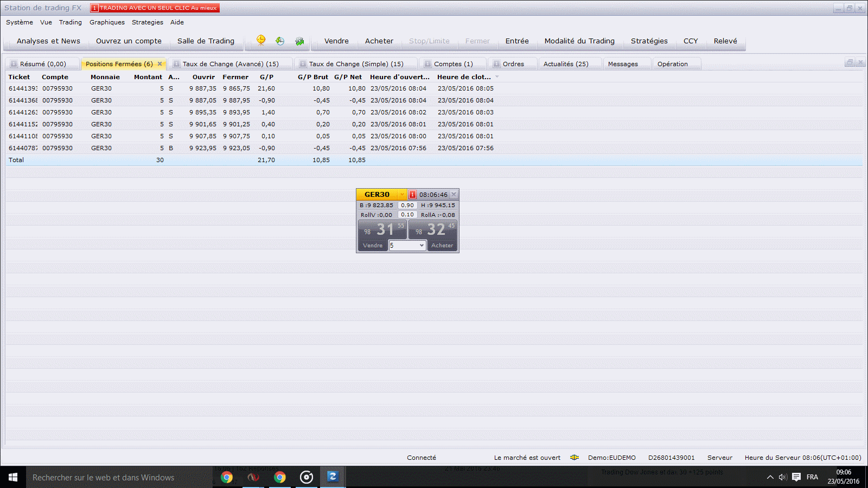Click Salle de Trading toolbar button
The width and height of the screenshot is (868, 488).
pos(206,41)
